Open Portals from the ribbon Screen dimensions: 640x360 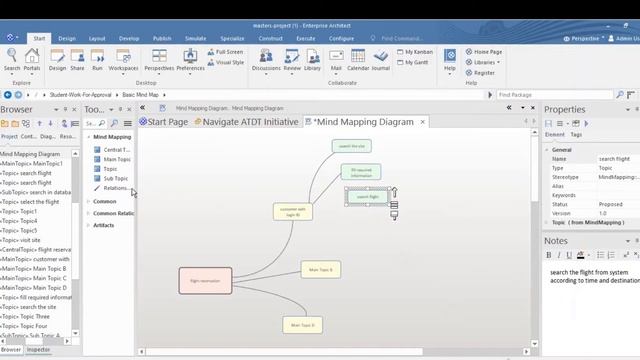32,60
